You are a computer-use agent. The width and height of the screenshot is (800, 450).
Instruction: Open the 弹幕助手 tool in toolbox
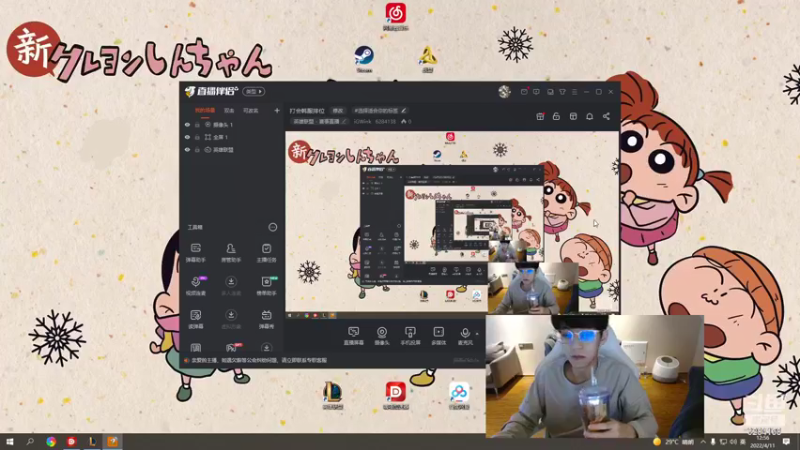[195, 253]
